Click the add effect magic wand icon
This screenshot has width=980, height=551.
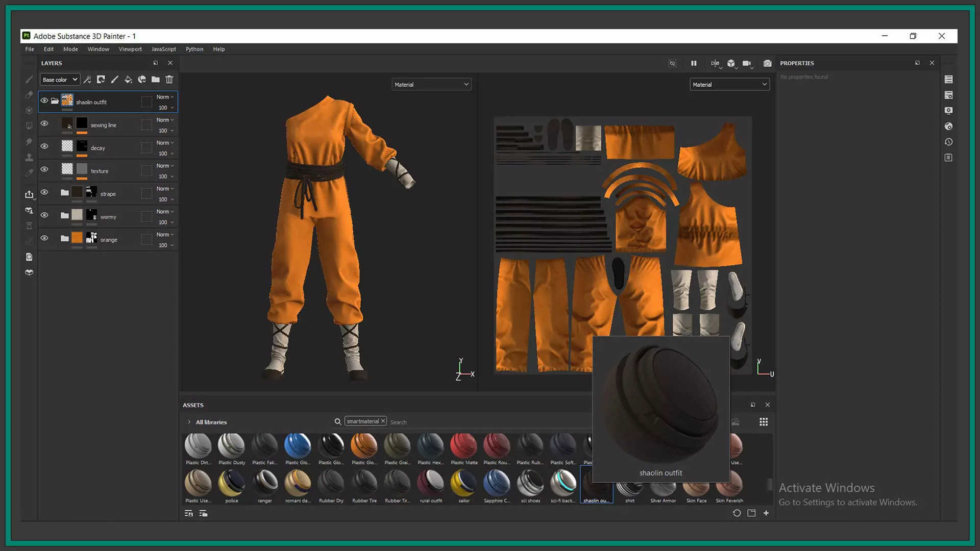[87, 80]
